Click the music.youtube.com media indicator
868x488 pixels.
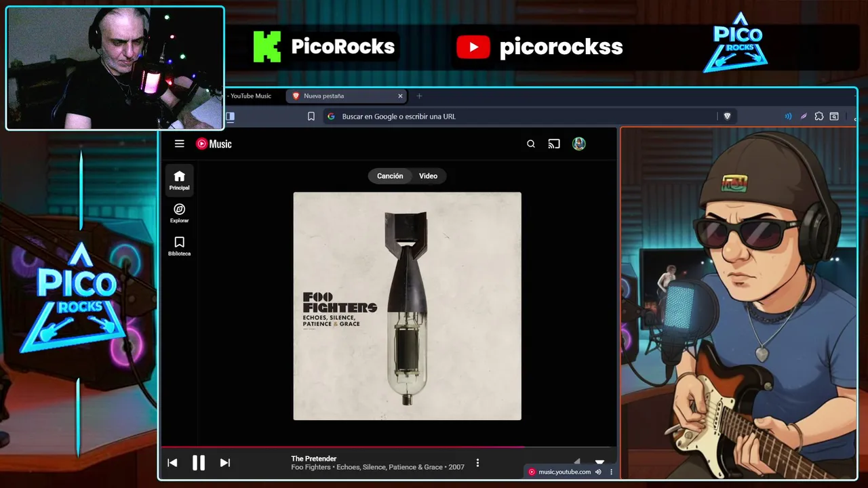[559, 472]
